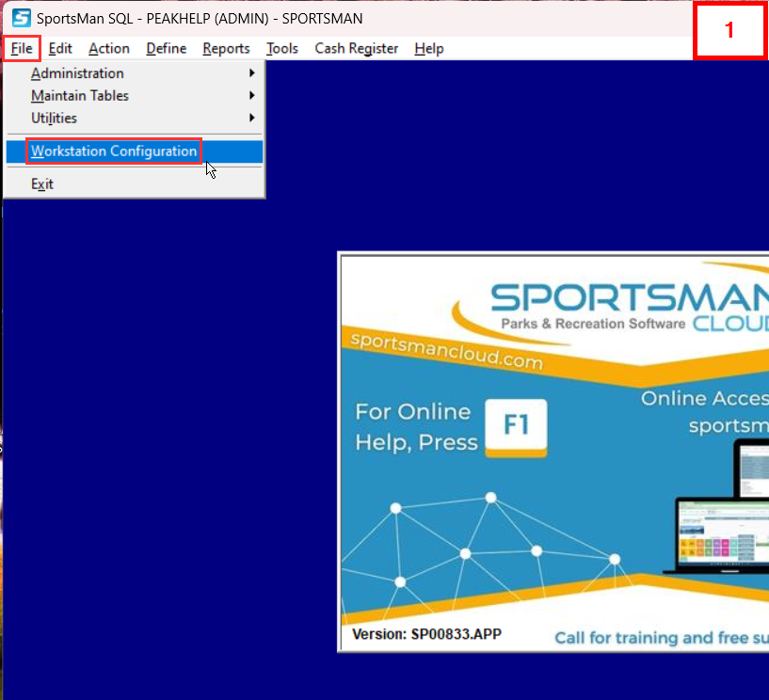The image size is (769, 700).
Task: Open the Tools menu
Action: 282,48
